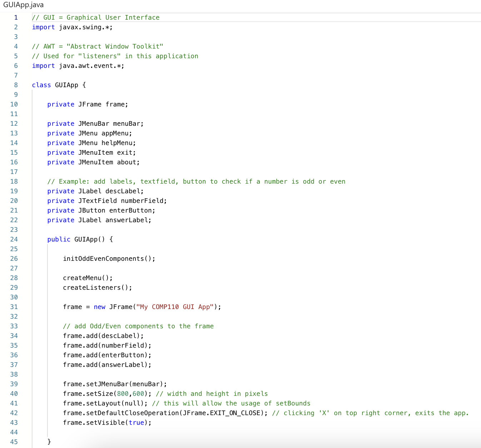Image resolution: width=481 pixels, height=448 pixels.
Task: Click line number 43 in the gutter
Action: coord(14,422)
